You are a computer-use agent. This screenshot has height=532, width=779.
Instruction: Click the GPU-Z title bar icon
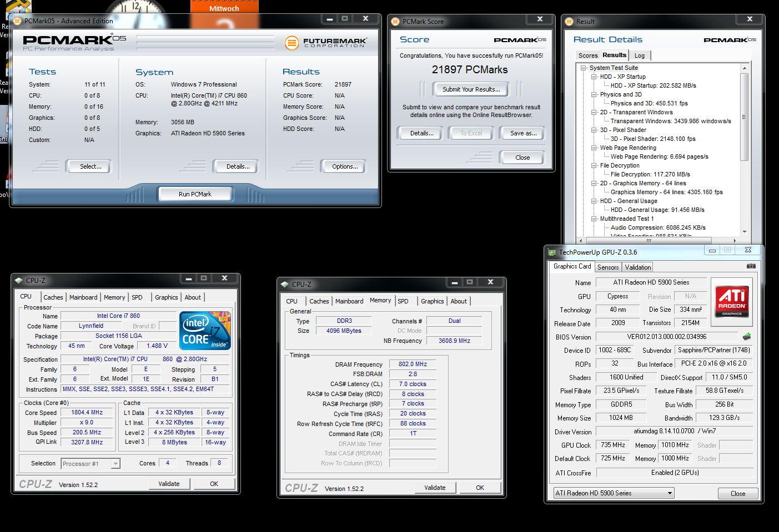(552, 252)
